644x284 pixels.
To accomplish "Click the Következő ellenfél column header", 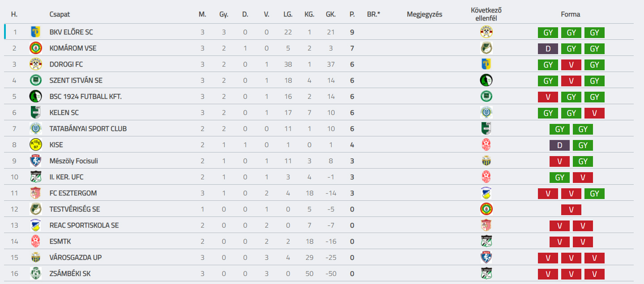I will coord(486,14).
